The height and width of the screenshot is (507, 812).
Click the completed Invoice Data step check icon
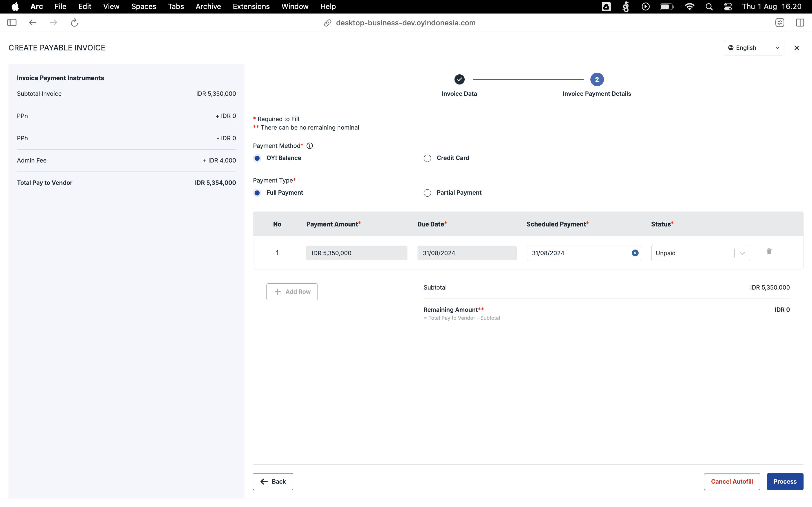coord(459,79)
